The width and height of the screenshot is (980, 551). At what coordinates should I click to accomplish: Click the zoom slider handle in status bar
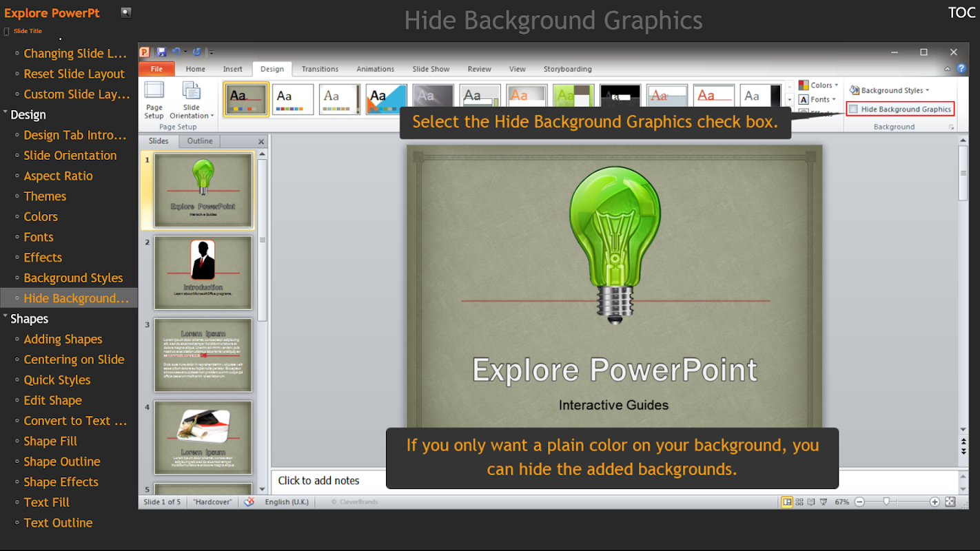tap(886, 502)
